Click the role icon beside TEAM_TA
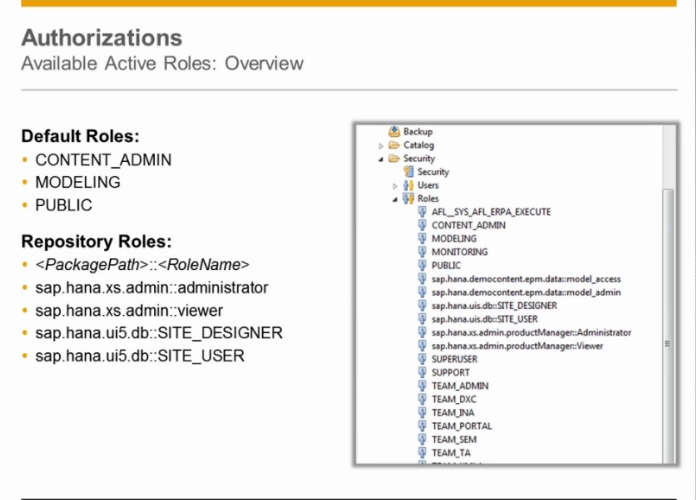This screenshot has height=500, width=696. [423, 452]
